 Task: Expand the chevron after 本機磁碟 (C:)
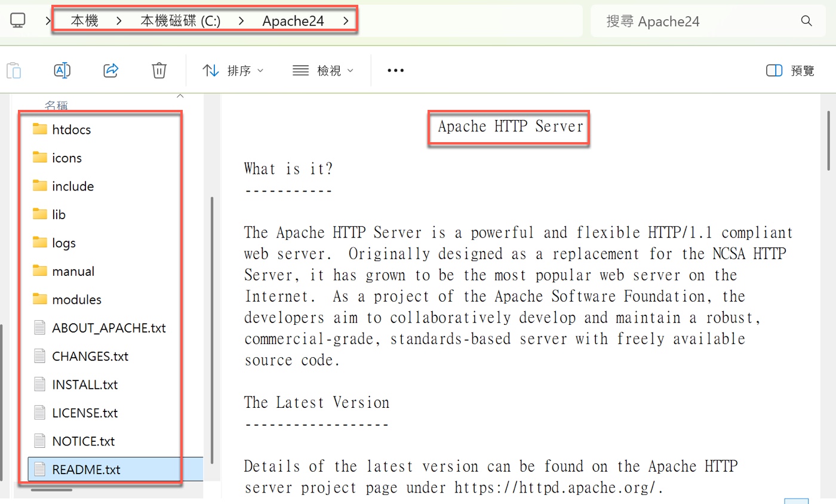[x=241, y=21]
